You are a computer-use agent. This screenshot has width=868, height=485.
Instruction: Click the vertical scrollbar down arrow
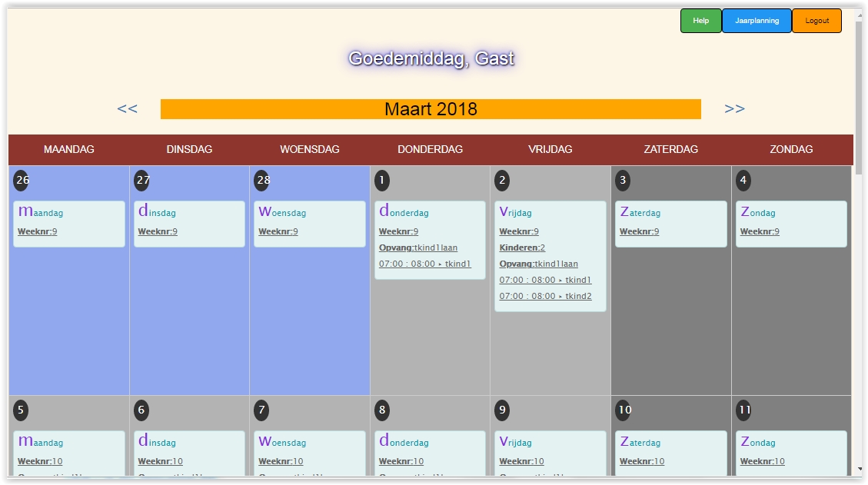[859, 469]
